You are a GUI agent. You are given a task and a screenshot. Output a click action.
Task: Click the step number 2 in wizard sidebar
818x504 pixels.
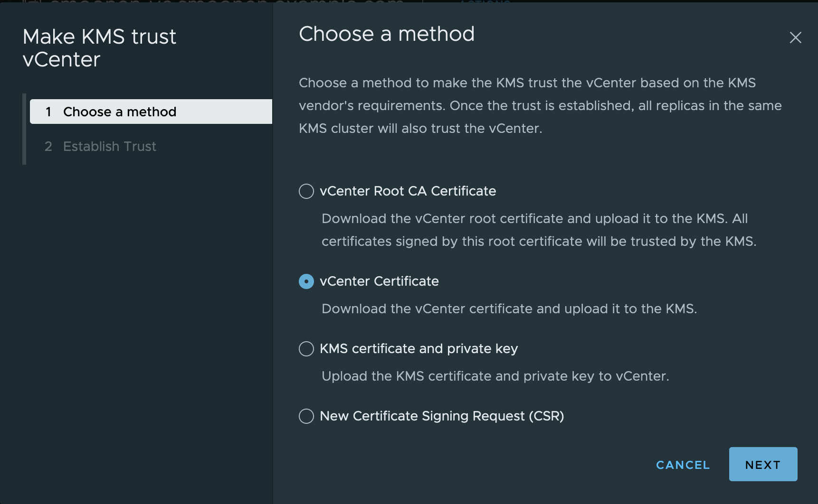pyautogui.click(x=48, y=147)
